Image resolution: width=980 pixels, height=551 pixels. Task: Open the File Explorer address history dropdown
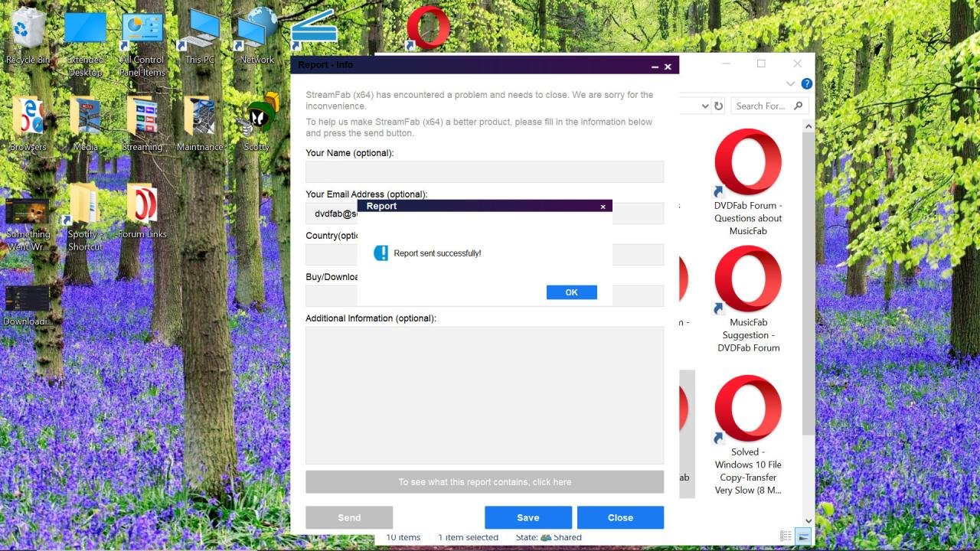coord(705,106)
